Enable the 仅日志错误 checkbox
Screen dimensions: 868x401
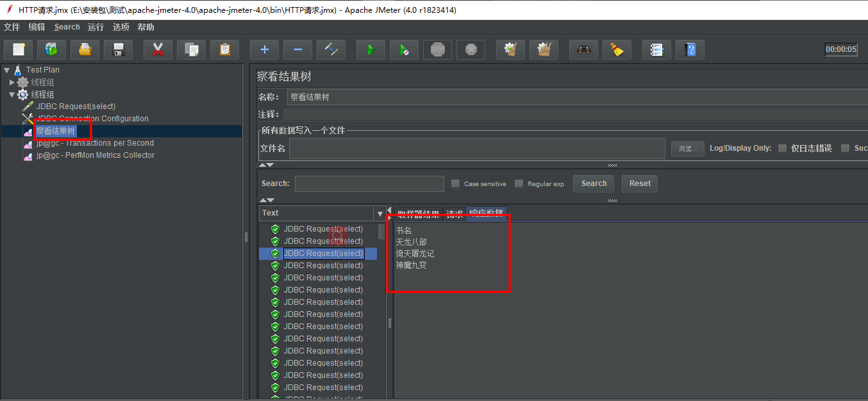(782, 148)
